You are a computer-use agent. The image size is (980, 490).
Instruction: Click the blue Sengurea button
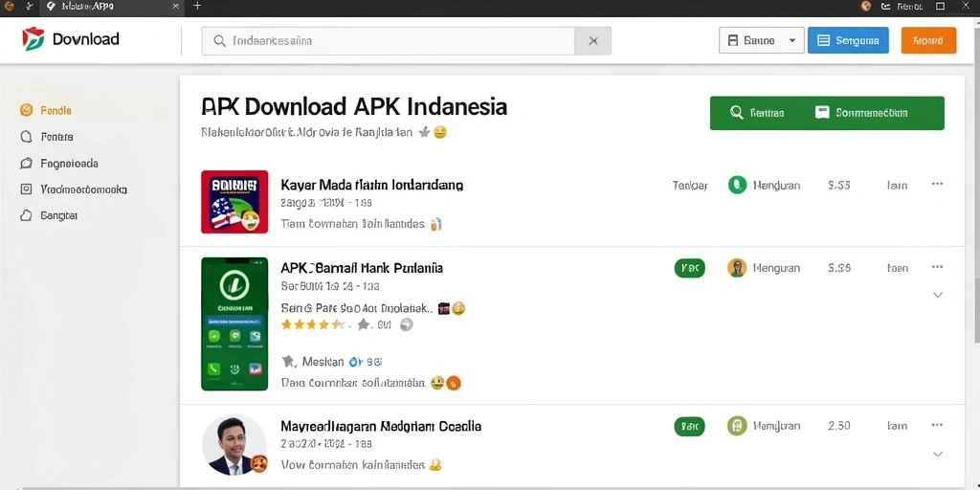point(848,40)
